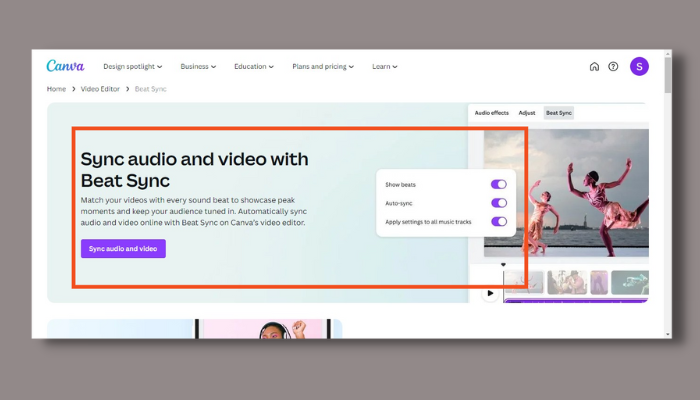Toggle the Auto-sync switch
The image size is (700, 400).
tap(499, 203)
